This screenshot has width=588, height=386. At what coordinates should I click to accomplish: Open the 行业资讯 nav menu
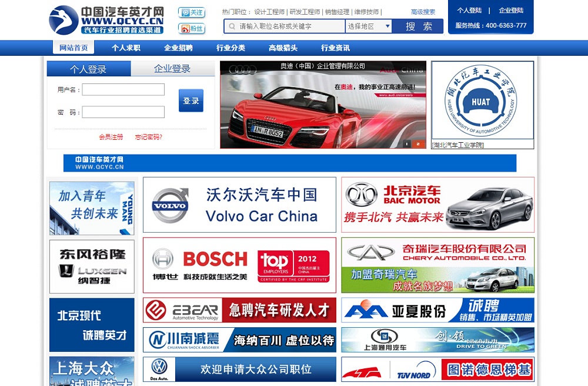(x=335, y=48)
